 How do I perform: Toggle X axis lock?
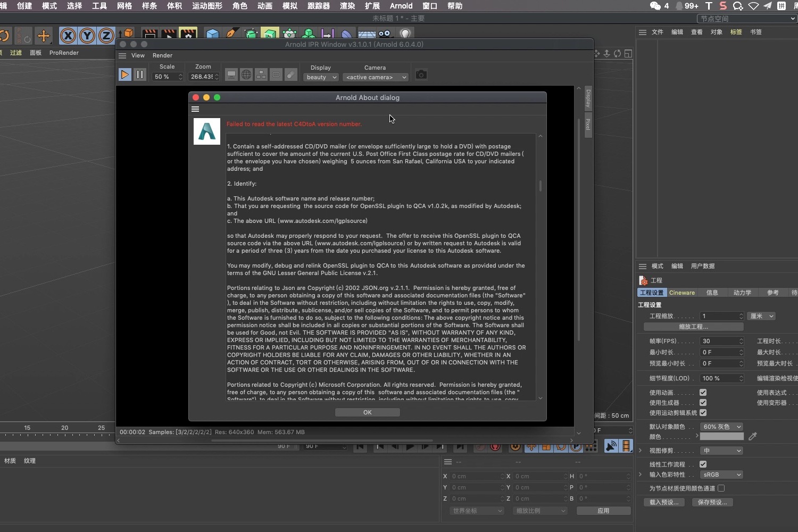(x=68, y=36)
